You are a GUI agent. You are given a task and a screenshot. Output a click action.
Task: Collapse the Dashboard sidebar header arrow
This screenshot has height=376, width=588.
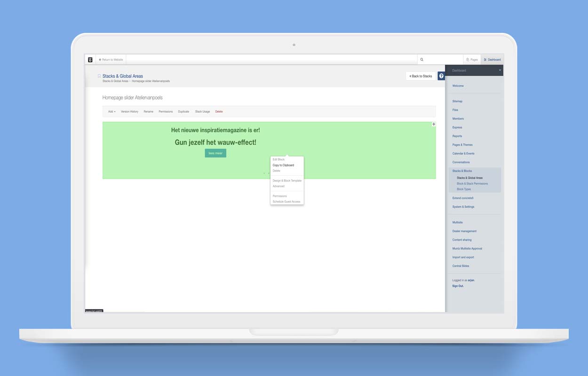pyautogui.click(x=500, y=70)
